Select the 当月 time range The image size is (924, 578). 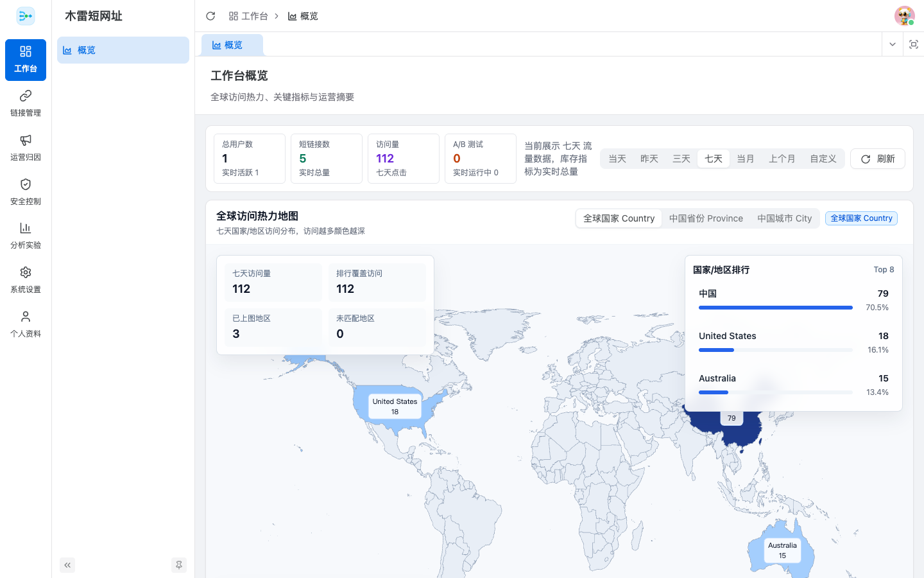[x=746, y=159]
